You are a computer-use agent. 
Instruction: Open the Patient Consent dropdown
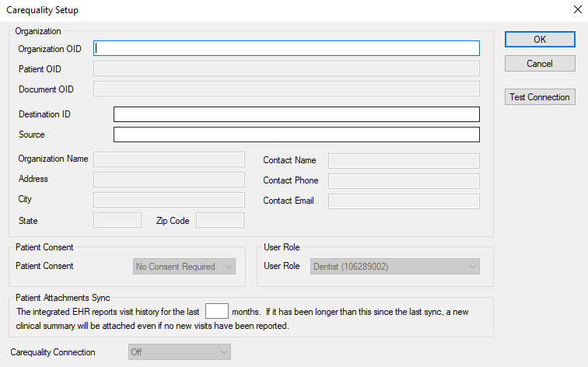pyautogui.click(x=183, y=267)
